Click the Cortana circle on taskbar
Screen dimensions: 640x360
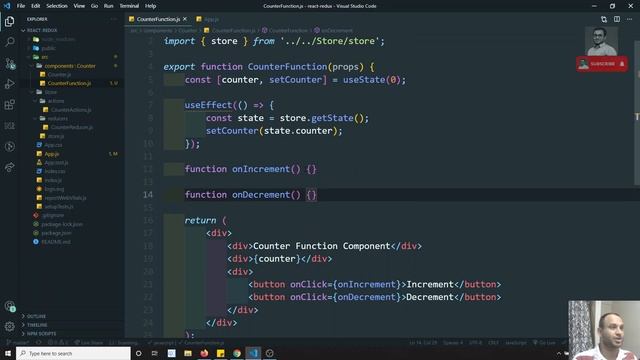click(138, 353)
